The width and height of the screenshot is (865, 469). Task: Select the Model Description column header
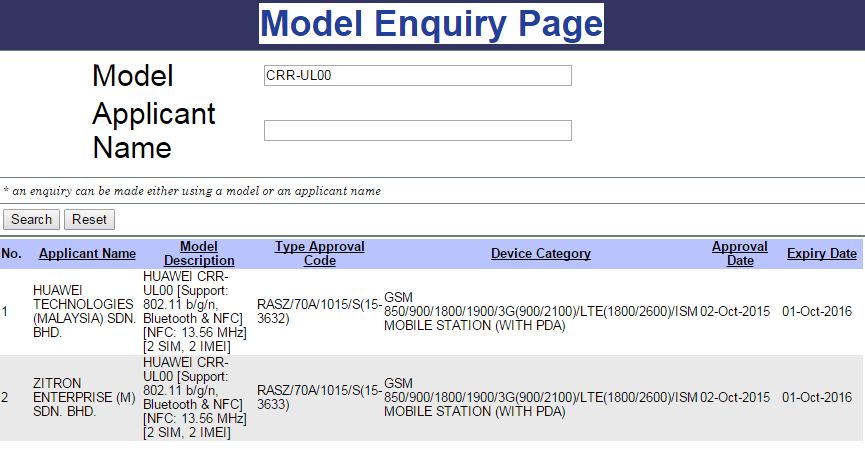point(198,253)
